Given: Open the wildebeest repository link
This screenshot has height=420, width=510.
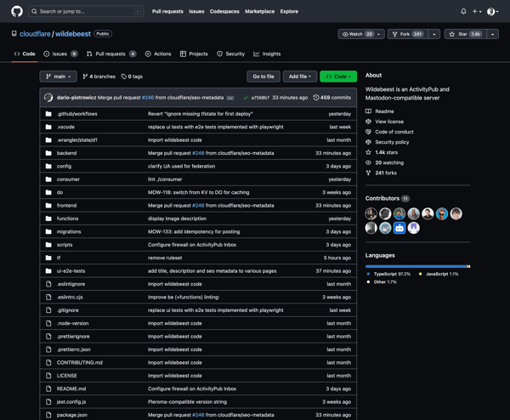Looking at the screenshot, I should coord(73,34).
